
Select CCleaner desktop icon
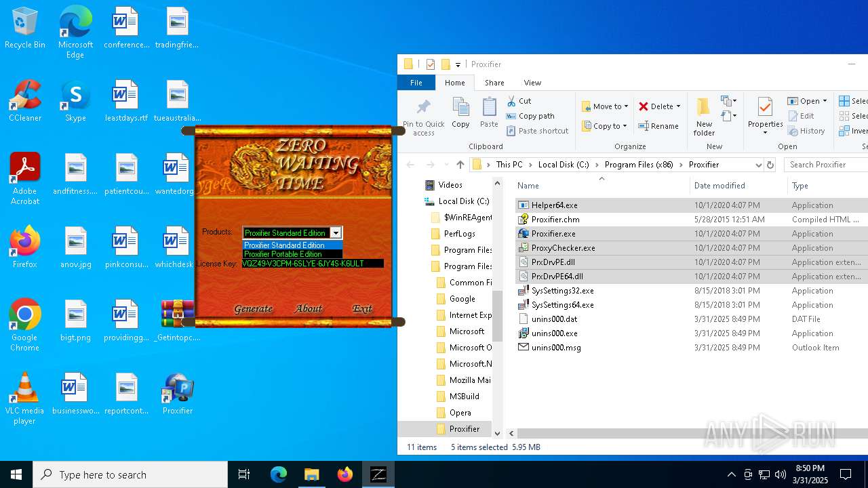25,101
